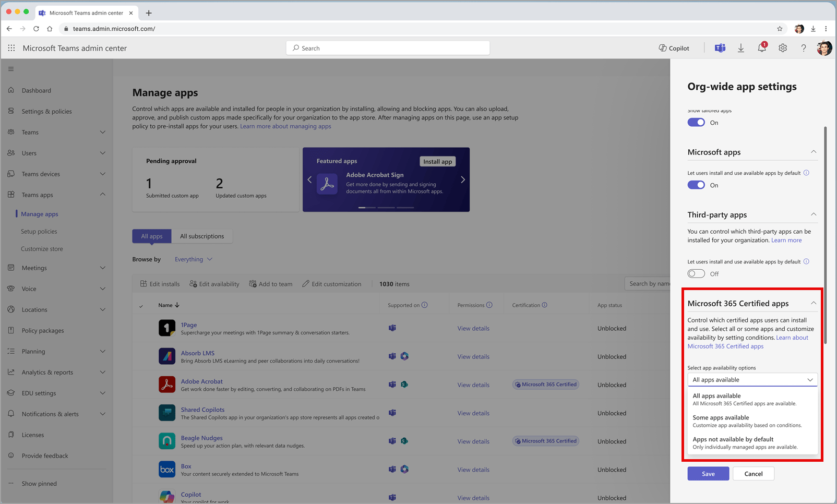Viewport: 837px width, 504px height.
Task: Open the help question mark icon
Action: tap(804, 48)
